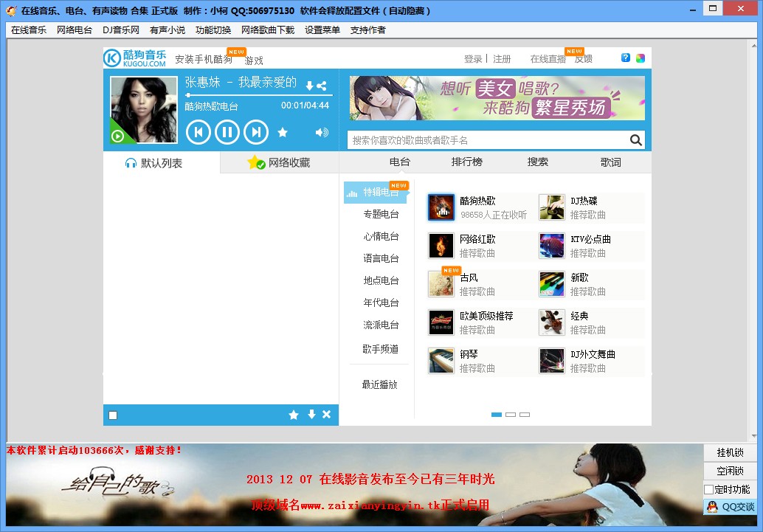Screen dimensions: 763x532
Task: Download the current song arrow icon
Action: pos(309,86)
